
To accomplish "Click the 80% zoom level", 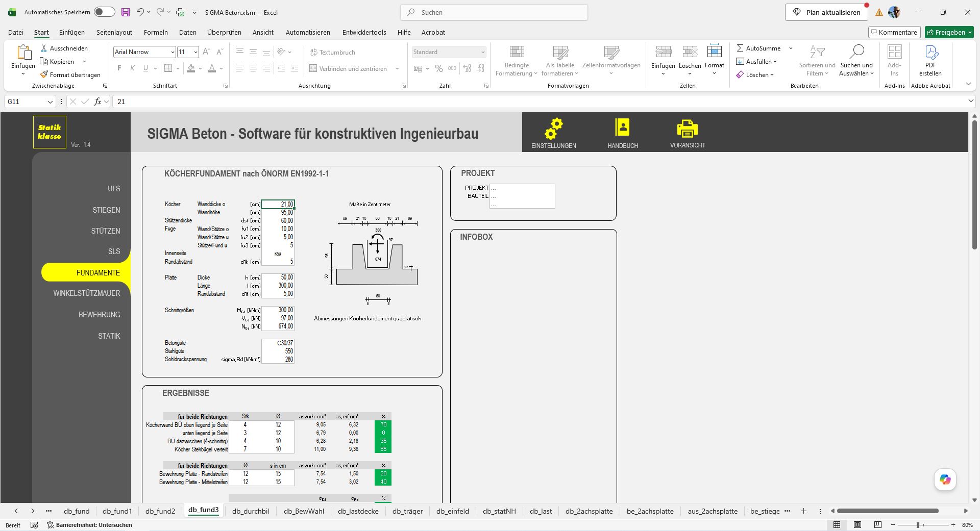I will click(x=967, y=525).
